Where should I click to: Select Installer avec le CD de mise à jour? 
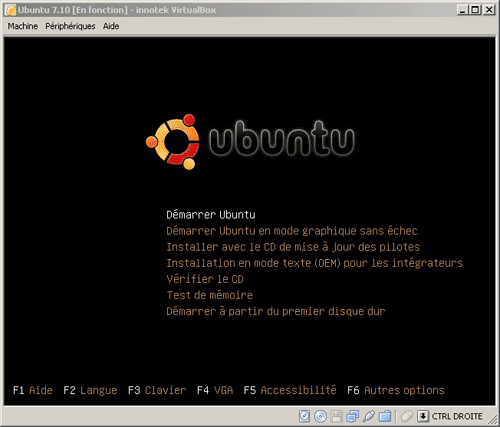293,247
